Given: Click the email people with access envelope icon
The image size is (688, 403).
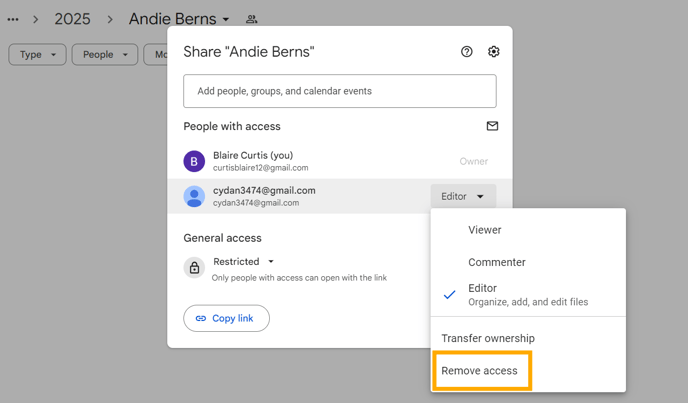Looking at the screenshot, I should pyautogui.click(x=492, y=126).
